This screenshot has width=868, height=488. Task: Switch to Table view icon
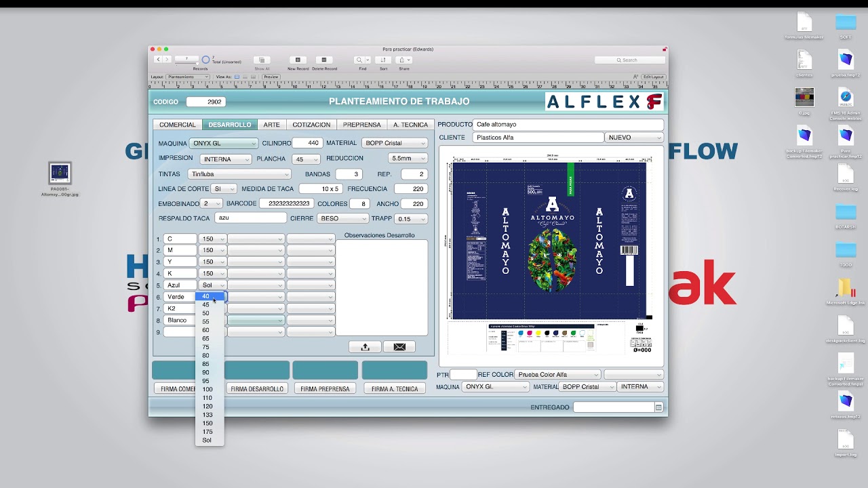pos(254,77)
